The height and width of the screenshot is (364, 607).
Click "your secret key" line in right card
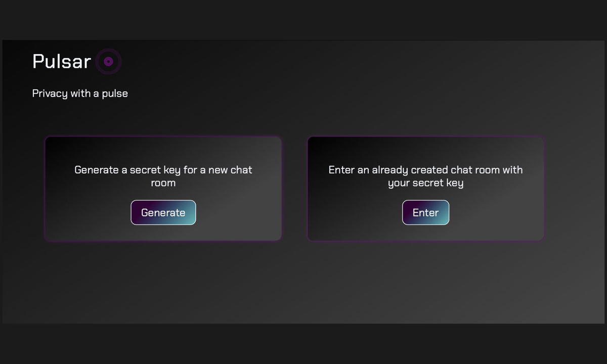click(425, 183)
